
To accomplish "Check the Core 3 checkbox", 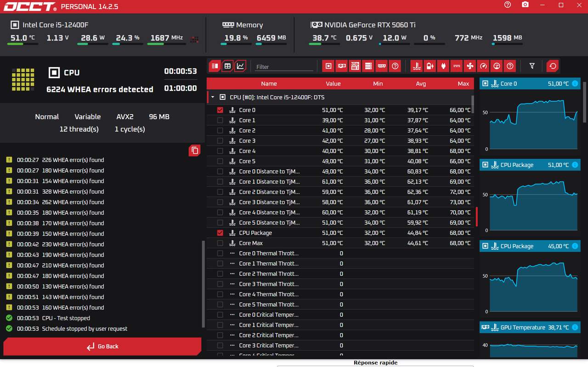I will (220, 141).
